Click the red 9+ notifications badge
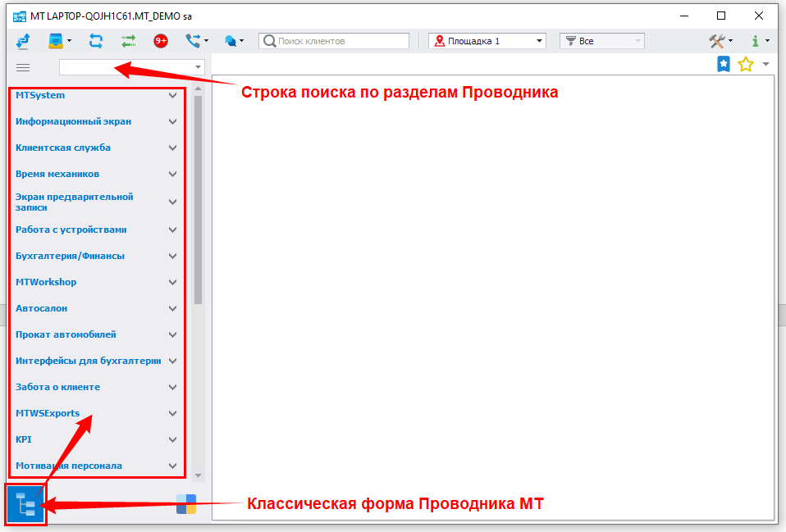Viewport: 786px width, 532px height. 161,41
